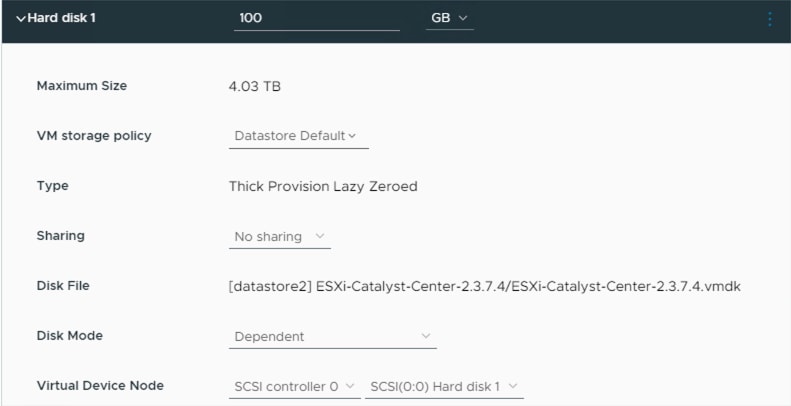Open the SCSI controller 0 dropdown

point(295,387)
